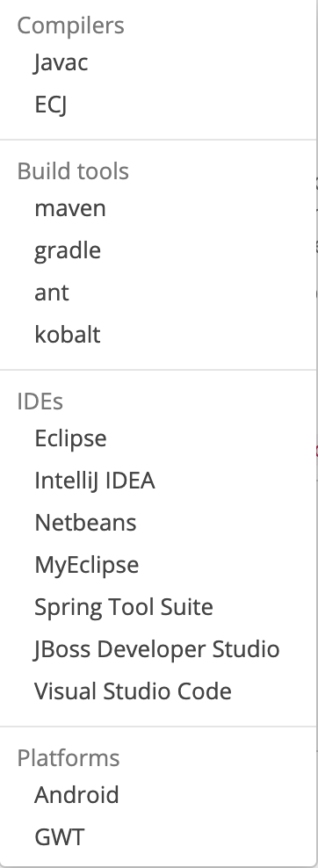Open the GWT platform entry

coord(59,835)
